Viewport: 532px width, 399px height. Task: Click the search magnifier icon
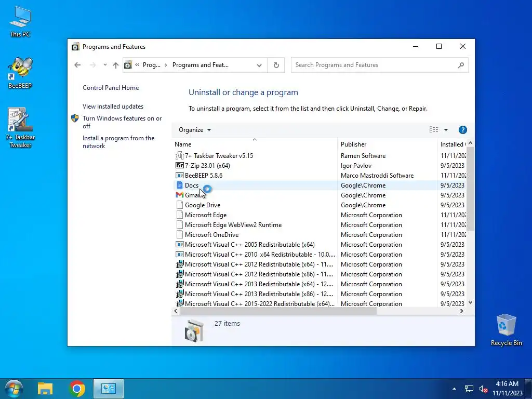(461, 65)
